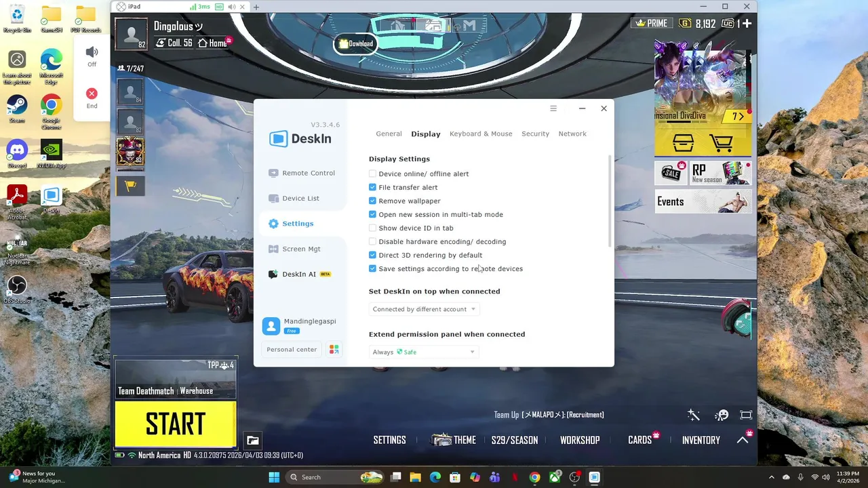868x488 pixels.
Task: Toggle Save settings according to remote devices
Action: click(x=372, y=269)
